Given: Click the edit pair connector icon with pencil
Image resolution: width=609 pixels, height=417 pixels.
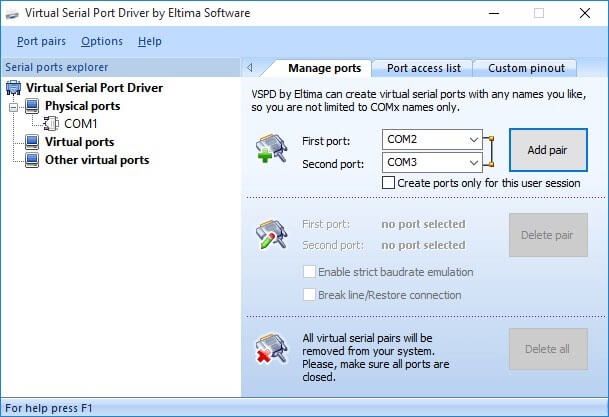Looking at the screenshot, I should (271, 235).
